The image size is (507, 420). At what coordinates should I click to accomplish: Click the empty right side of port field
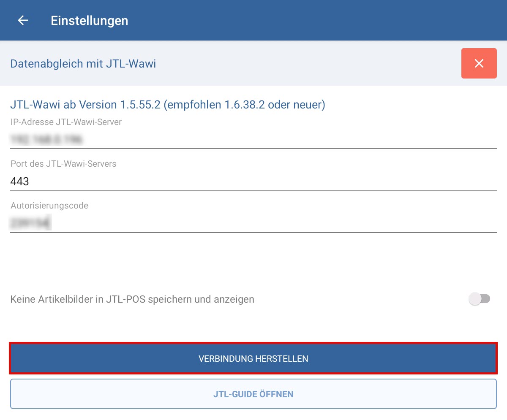[x=380, y=182]
